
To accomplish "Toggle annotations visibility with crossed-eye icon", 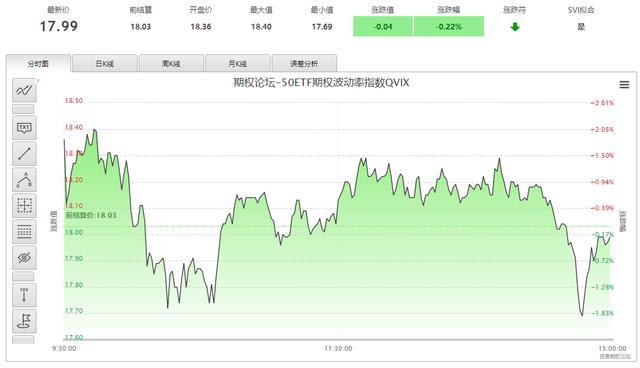I will (24, 257).
